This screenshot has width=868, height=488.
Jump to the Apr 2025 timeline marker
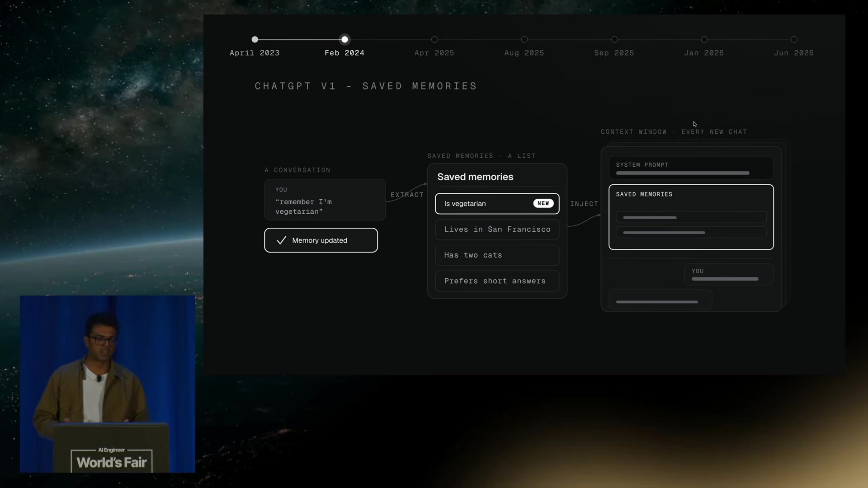pyautogui.click(x=434, y=40)
